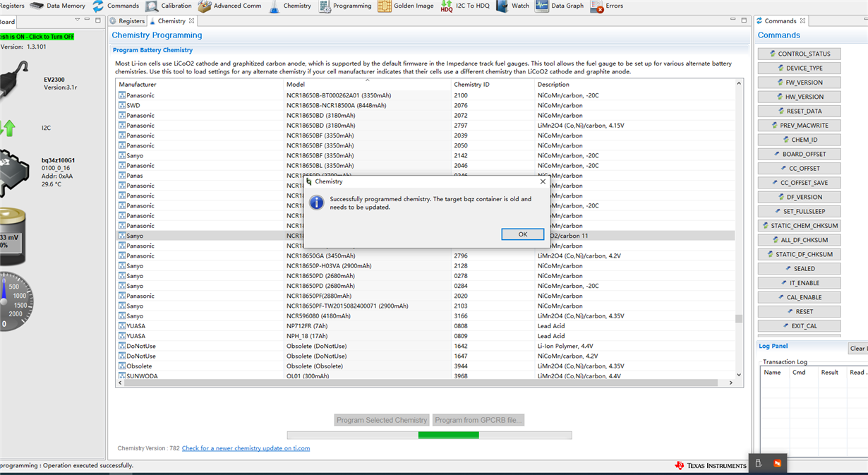Open the I2C To HDQ toolbar icon
Image resolution: width=868 pixels, height=475 pixels.
coord(447,6)
